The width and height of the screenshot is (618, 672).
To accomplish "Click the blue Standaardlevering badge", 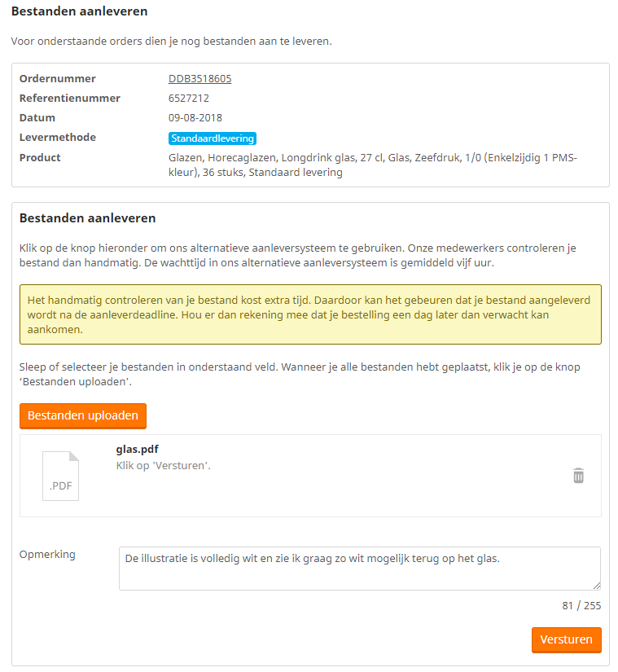I will point(213,138).
